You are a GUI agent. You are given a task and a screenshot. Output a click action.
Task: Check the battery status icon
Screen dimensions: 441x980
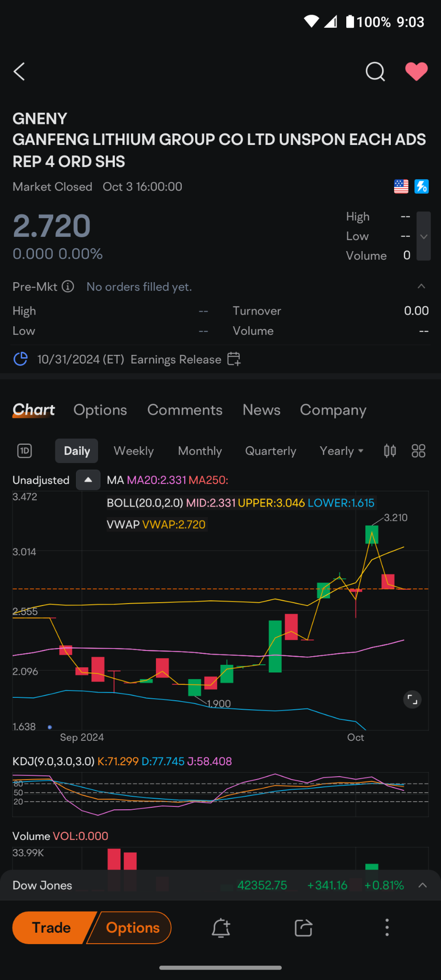350,22
